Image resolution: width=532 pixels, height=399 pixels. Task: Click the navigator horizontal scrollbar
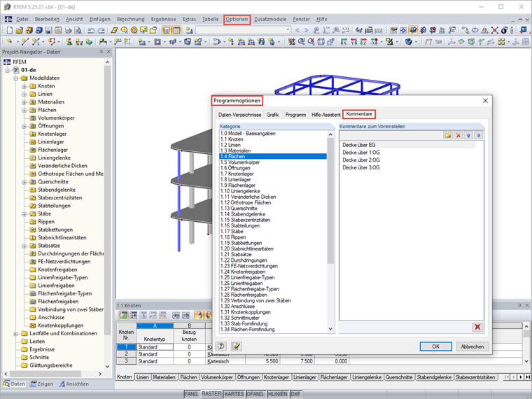[x=45, y=374]
